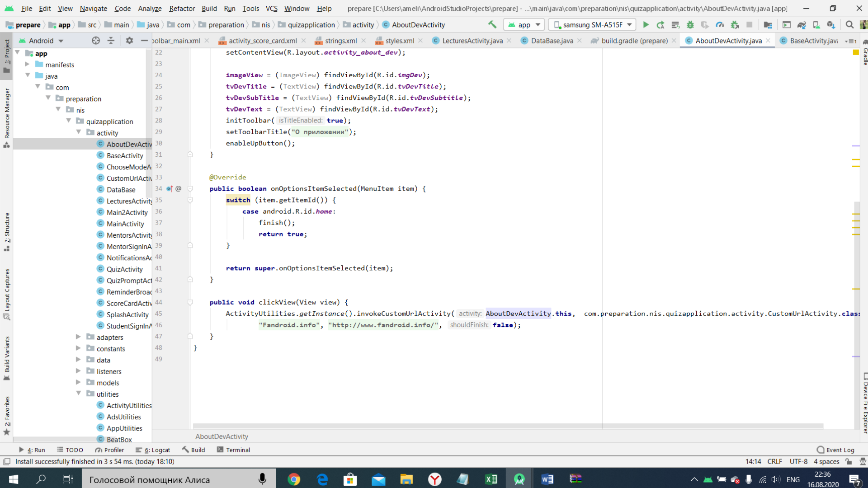This screenshot has width=868, height=488.
Task: Run the app with the green play button
Action: tap(646, 25)
